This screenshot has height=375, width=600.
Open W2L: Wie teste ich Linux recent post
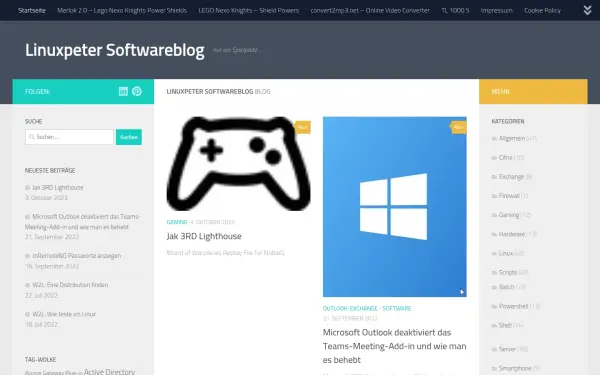pyautogui.click(x=64, y=314)
